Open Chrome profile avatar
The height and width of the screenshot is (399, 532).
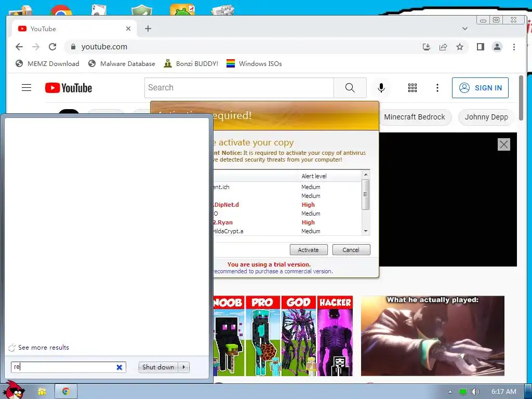(x=497, y=47)
